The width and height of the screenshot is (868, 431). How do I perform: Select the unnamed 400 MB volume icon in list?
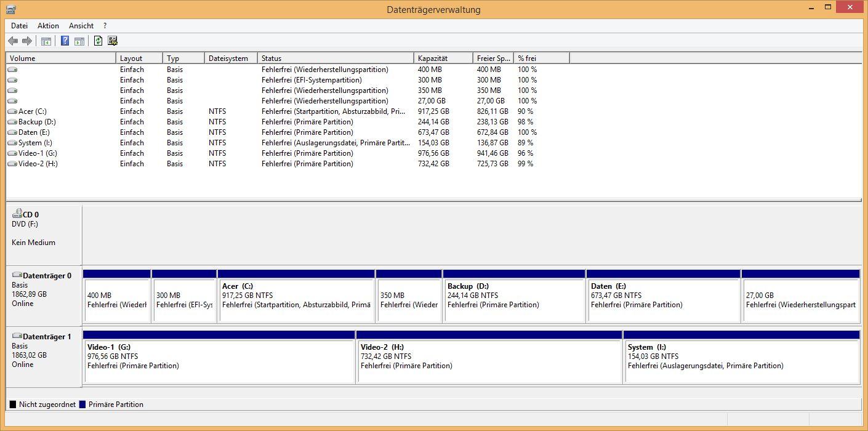[x=12, y=70]
